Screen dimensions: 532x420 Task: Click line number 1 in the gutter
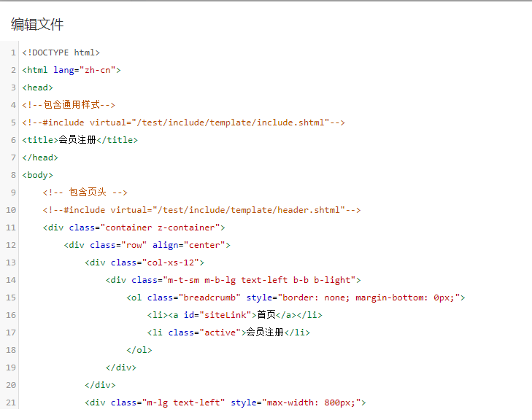click(13, 52)
